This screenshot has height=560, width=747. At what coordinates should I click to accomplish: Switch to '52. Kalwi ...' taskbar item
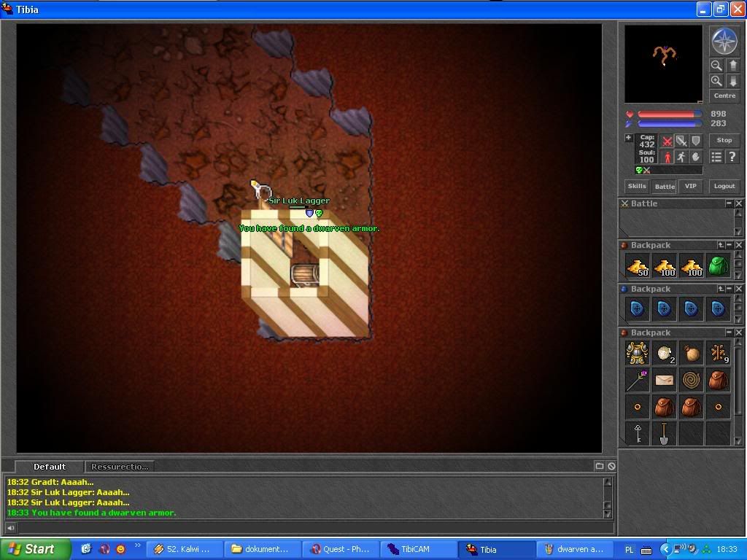coord(183,549)
